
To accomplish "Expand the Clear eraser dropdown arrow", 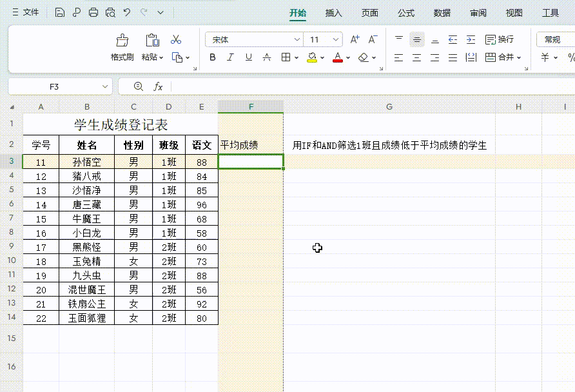I will pyautogui.click(x=374, y=57).
